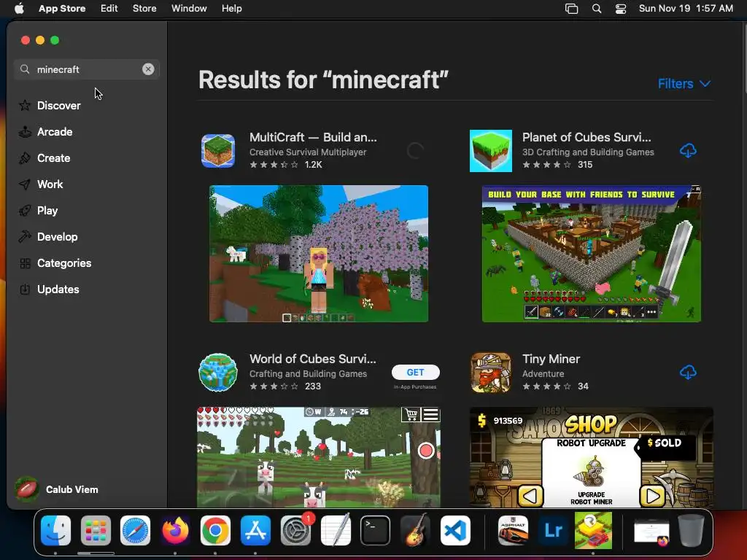Open the Window menu
The width and height of the screenshot is (747, 560).
point(189,9)
